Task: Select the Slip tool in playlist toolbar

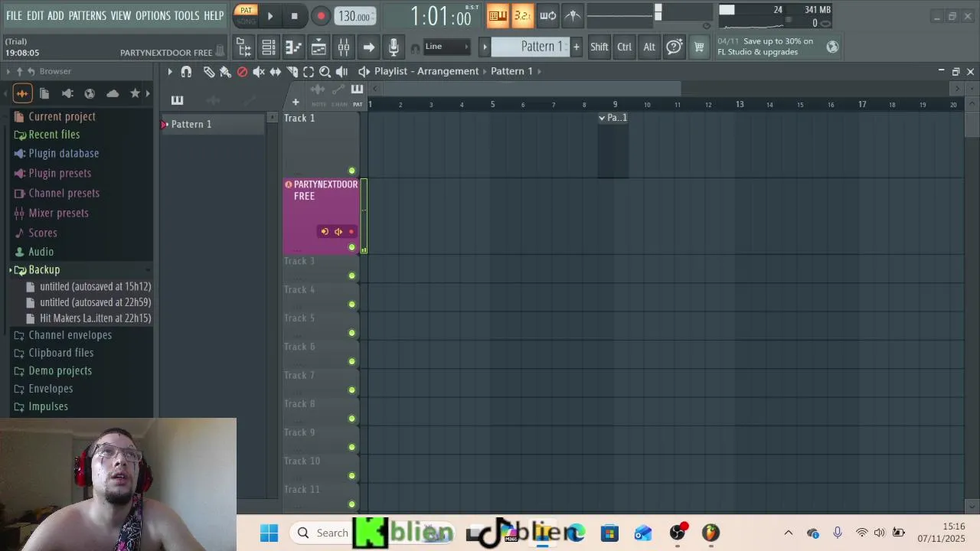Action: click(x=275, y=71)
